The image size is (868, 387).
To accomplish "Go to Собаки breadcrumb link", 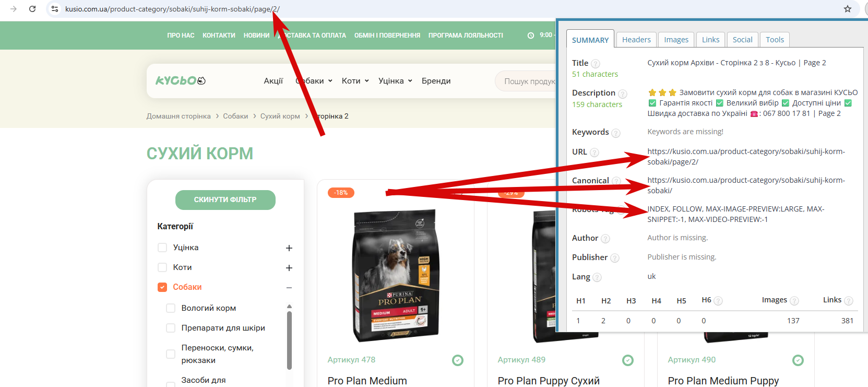I will click(x=235, y=116).
